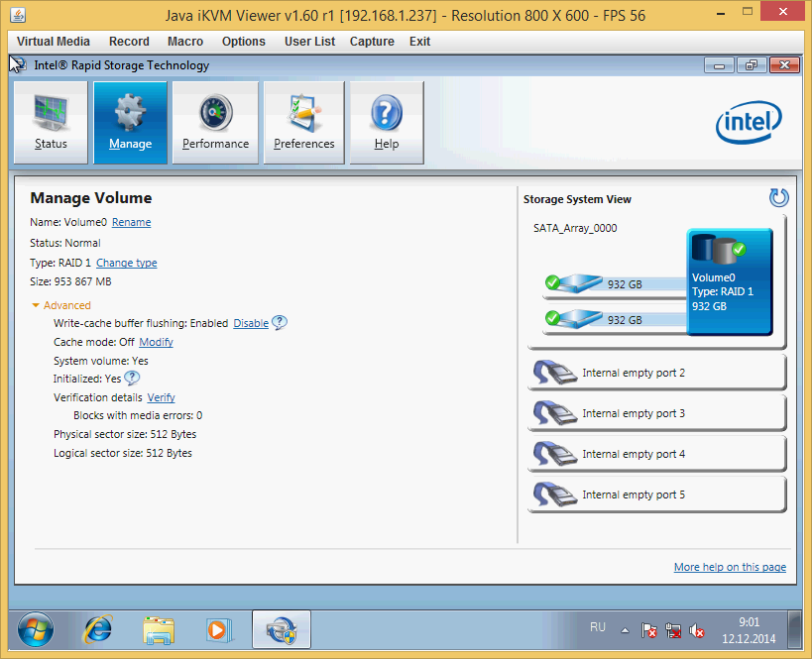This screenshot has height=659, width=812.
Task: Open the Windows Start button
Action: (36, 629)
